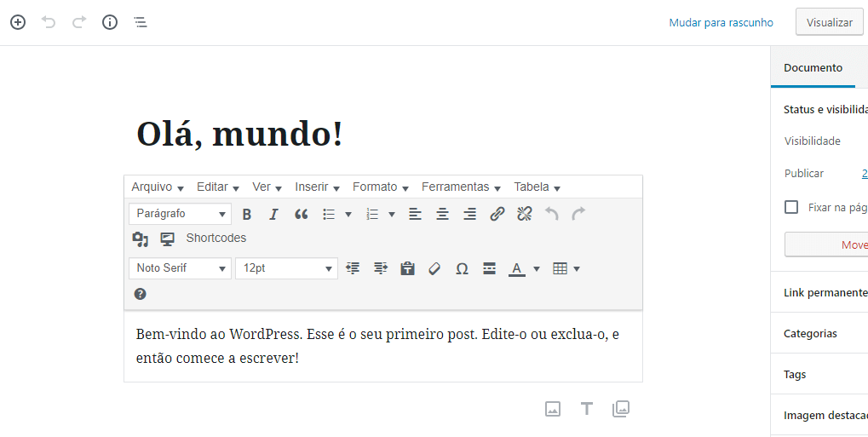The image size is (868, 437).
Task: Remove link with unlink icon
Action: point(524,214)
